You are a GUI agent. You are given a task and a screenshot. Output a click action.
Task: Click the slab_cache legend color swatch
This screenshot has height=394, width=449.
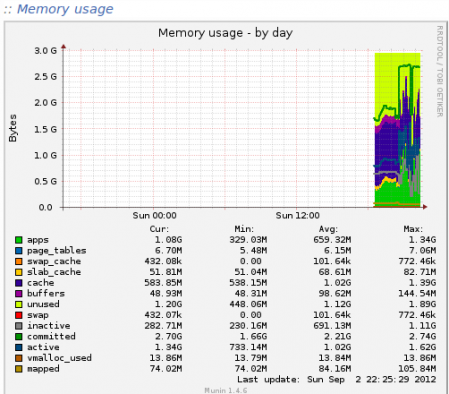pos(19,272)
